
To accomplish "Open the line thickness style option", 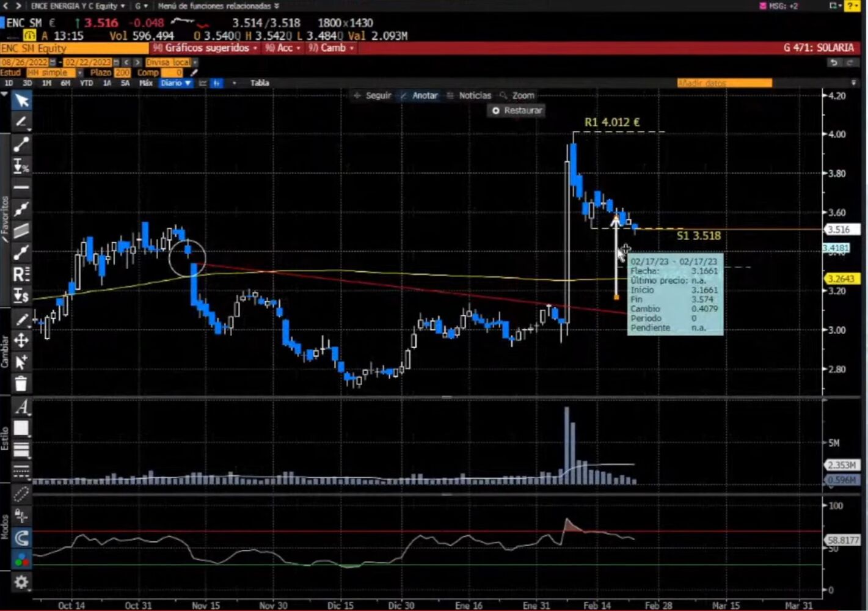I will [21, 450].
